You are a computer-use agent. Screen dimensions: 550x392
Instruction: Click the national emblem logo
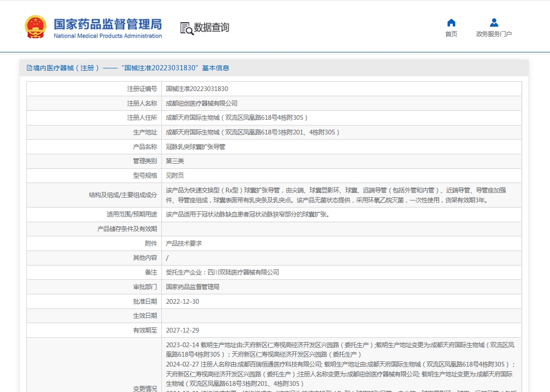click(x=35, y=26)
